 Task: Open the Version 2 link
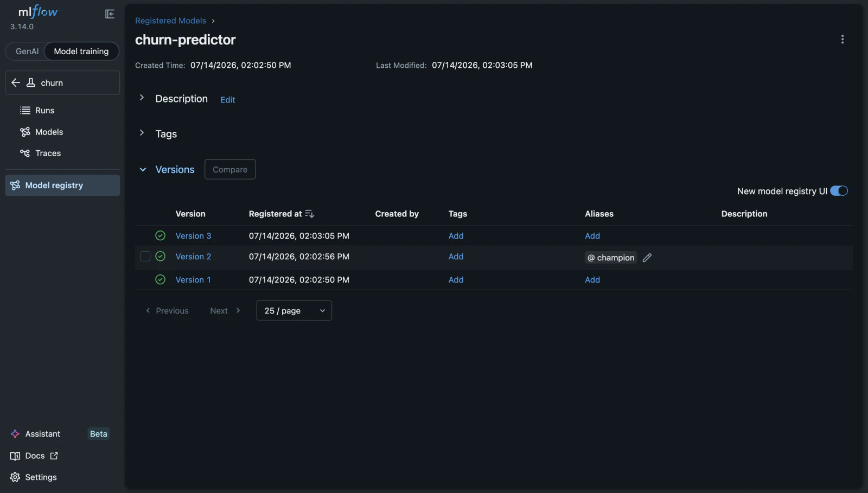(193, 257)
